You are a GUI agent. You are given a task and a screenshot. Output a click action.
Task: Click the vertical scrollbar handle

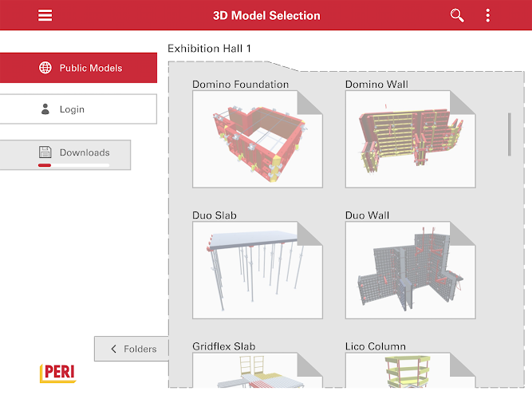click(509, 134)
